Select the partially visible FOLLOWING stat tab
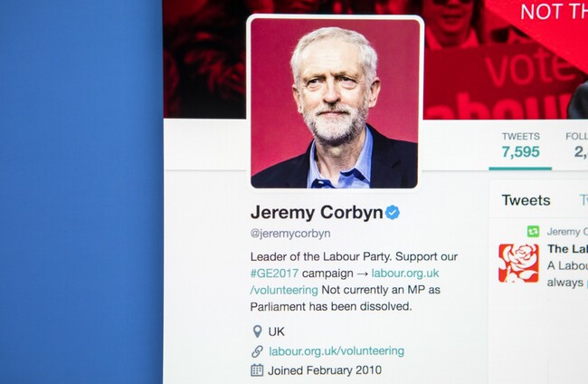 pos(577,146)
